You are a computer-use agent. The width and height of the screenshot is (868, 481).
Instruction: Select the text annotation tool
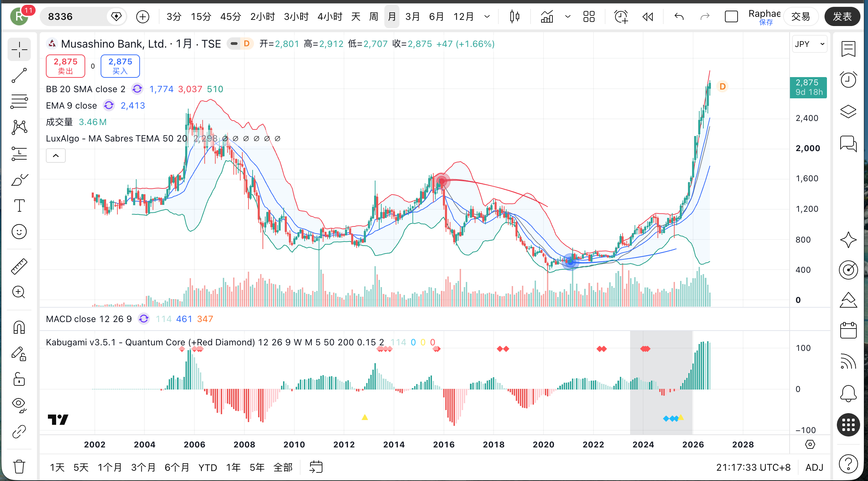(x=19, y=206)
